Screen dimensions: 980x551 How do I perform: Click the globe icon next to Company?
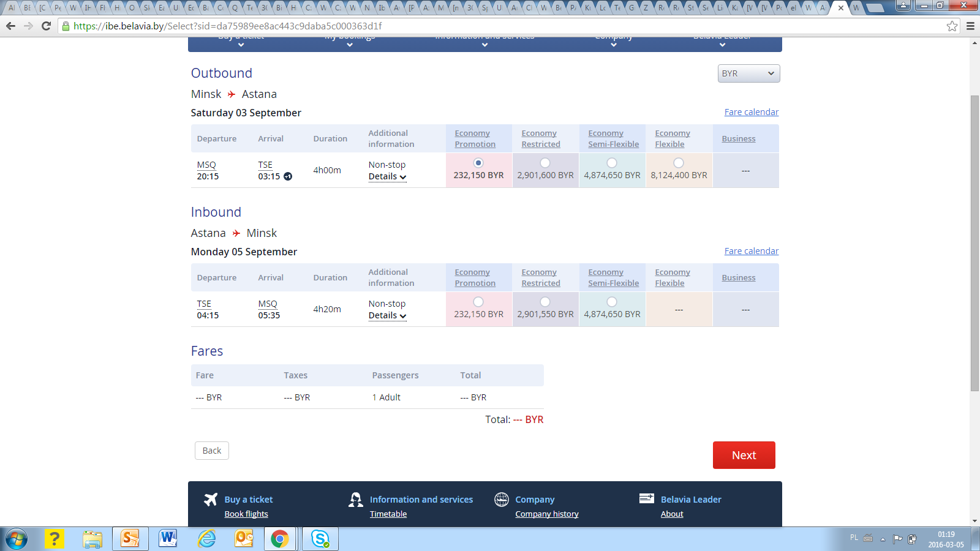[502, 500]
